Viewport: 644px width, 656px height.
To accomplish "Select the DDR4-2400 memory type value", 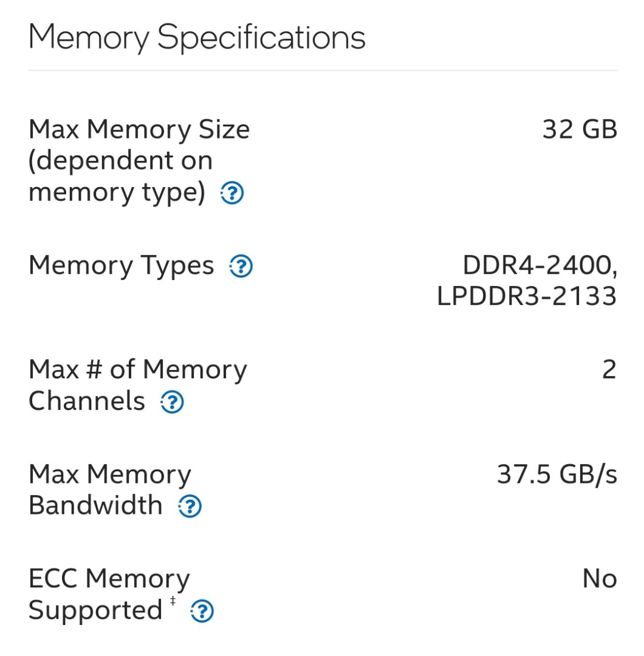I will (x=540, y=265).
